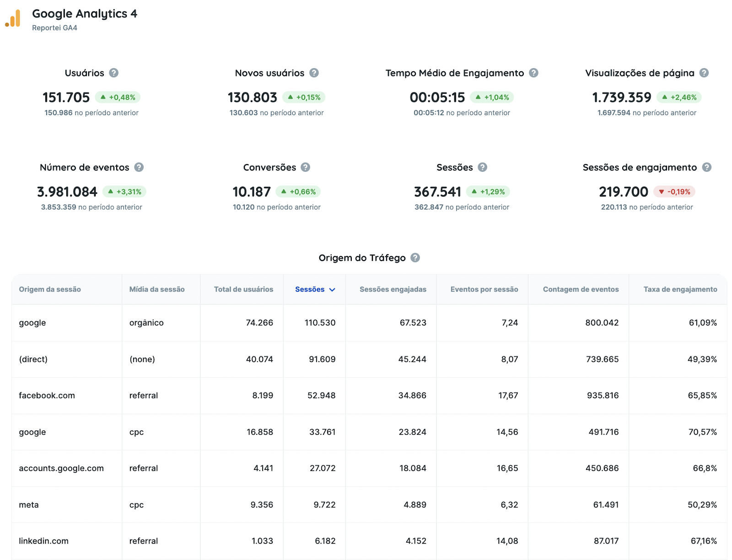Click the 9.356 total users cell

(262, 505)
